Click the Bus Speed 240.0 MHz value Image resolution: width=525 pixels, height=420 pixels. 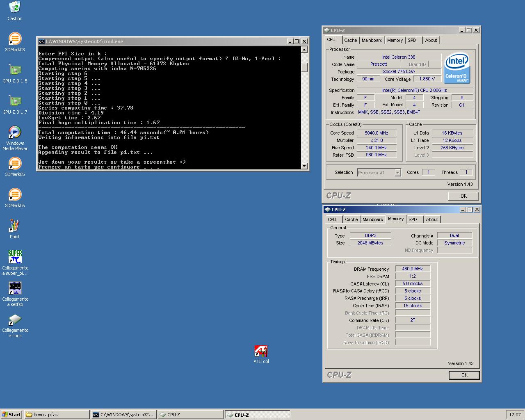377,148
